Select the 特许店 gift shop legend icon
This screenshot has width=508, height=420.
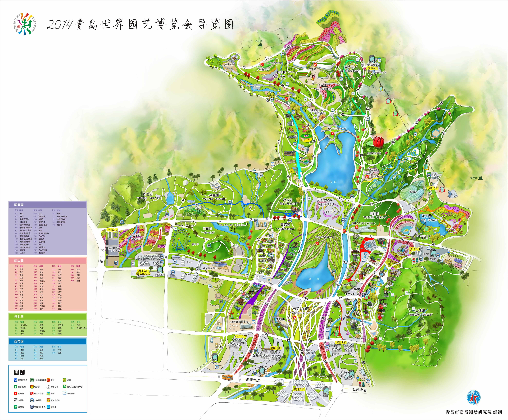[32, 387]
